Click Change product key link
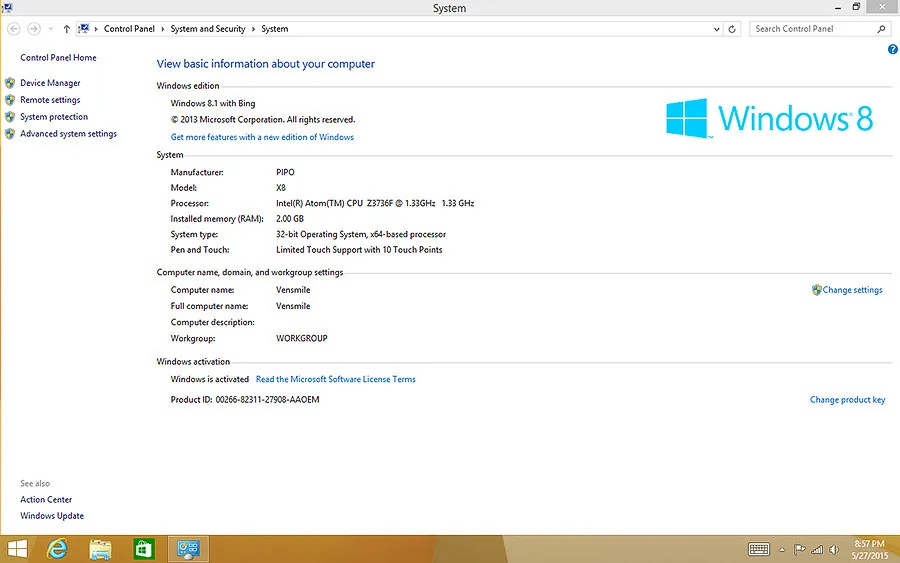Image resolution: width=900 pixels, height=563 pixels. [x=847, y=399]
